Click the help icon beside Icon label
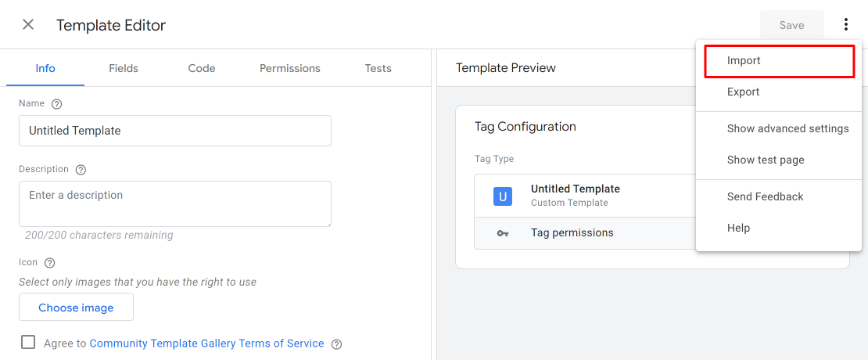Screen dimensions: 868x360 pos(49,262)
